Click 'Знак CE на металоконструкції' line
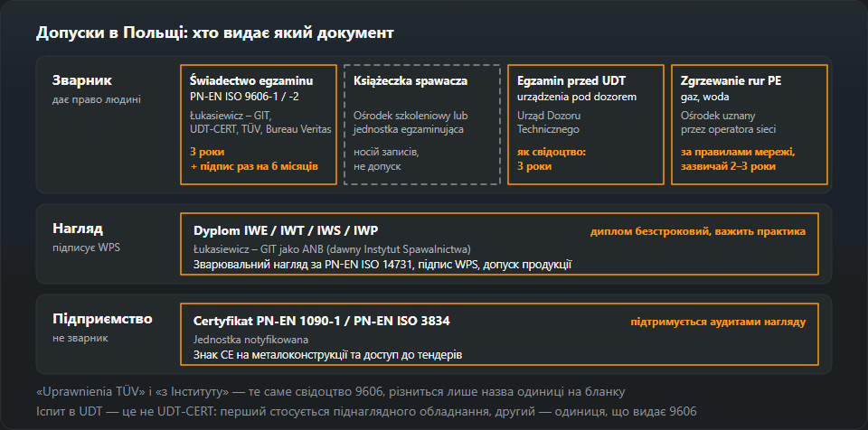868x430 pixels. [x=327, y=355]
